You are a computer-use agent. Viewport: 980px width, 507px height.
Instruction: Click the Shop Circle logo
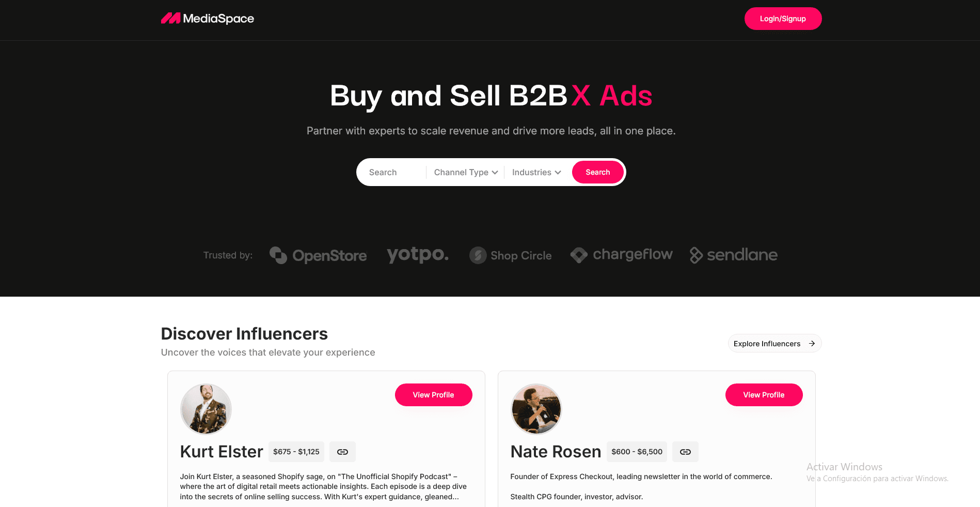coord(510,255)
